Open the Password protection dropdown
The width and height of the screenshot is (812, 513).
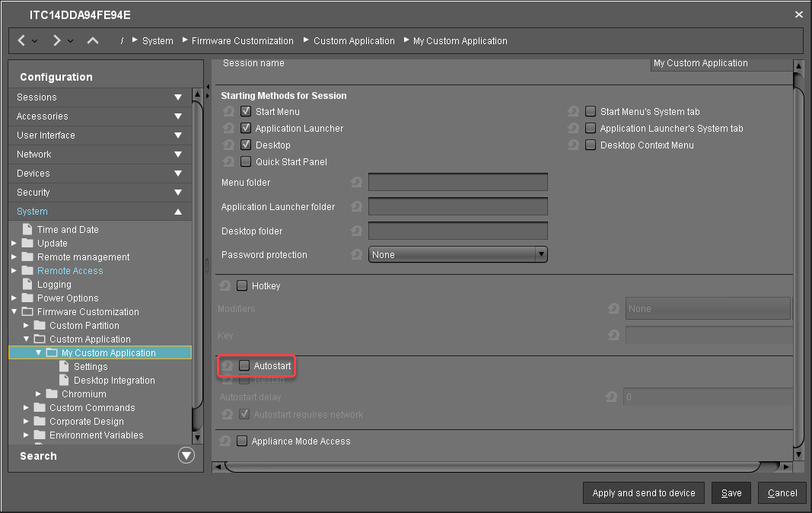tap(458, 255)
